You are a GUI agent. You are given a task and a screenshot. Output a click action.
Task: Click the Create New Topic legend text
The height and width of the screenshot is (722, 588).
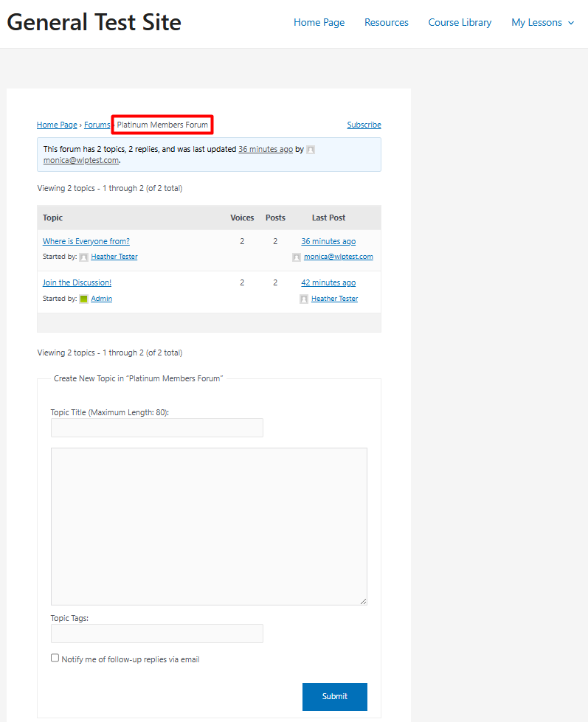pos(138,378)
